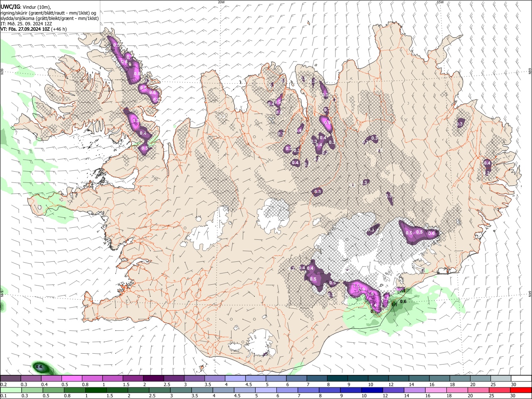Choose the deep blue 10 swatch in the lower legend
This screenshot has width=532, height=399.
point(372,390)
